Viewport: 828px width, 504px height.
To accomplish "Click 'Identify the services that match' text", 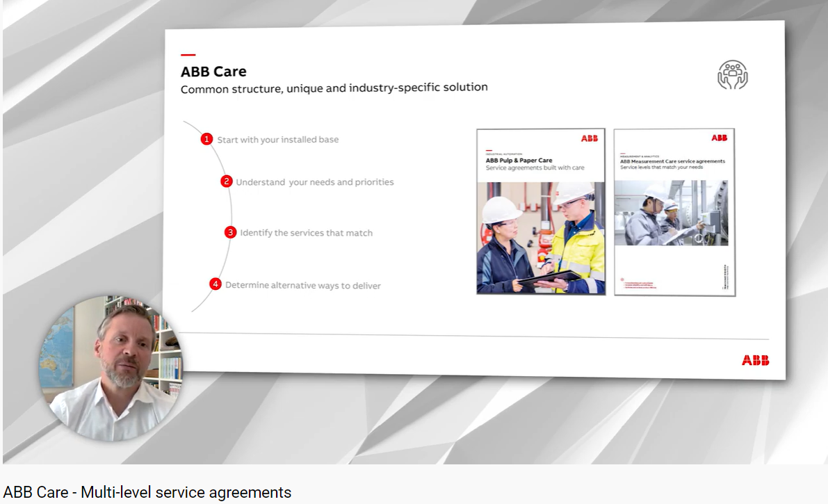I will pos(307,233).
